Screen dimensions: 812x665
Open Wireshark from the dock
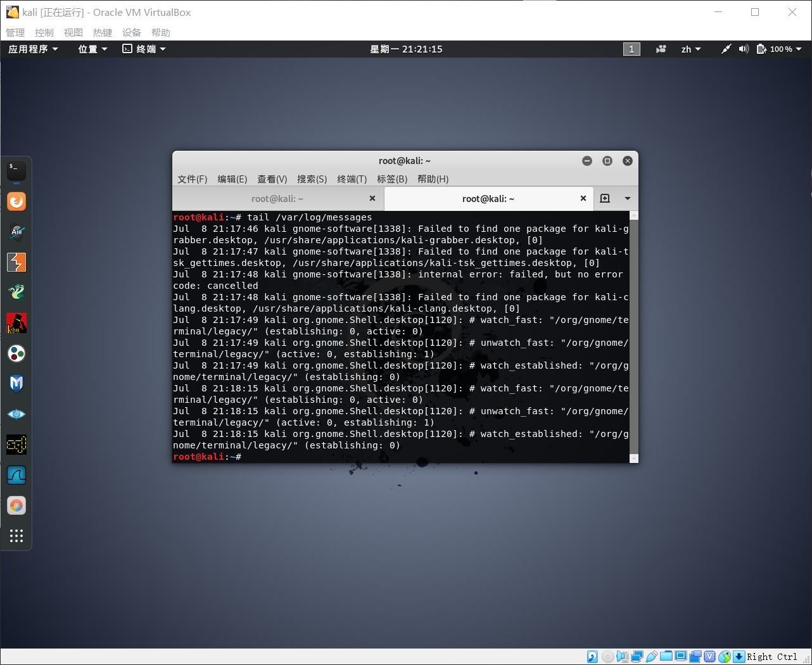tap(16, 475)
